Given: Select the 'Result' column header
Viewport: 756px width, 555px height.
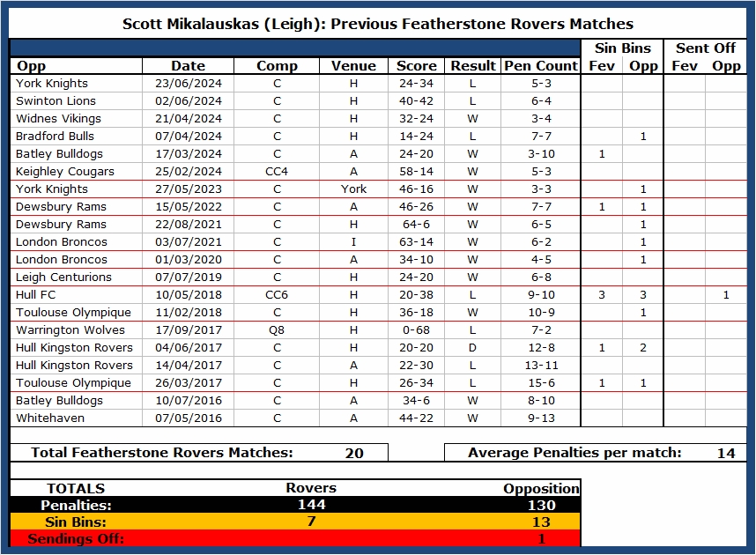Looking at the screenshot, I should (472, 66).
